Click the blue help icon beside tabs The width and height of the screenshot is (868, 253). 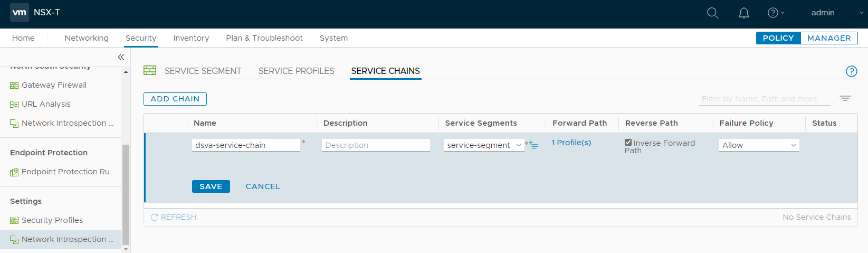coord(851,71)
